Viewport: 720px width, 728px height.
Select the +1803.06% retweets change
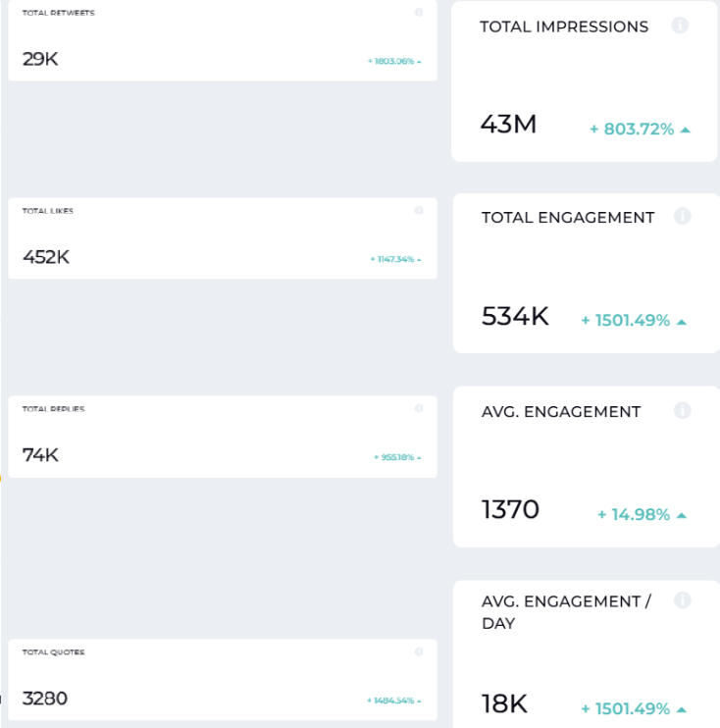point(394,61)
